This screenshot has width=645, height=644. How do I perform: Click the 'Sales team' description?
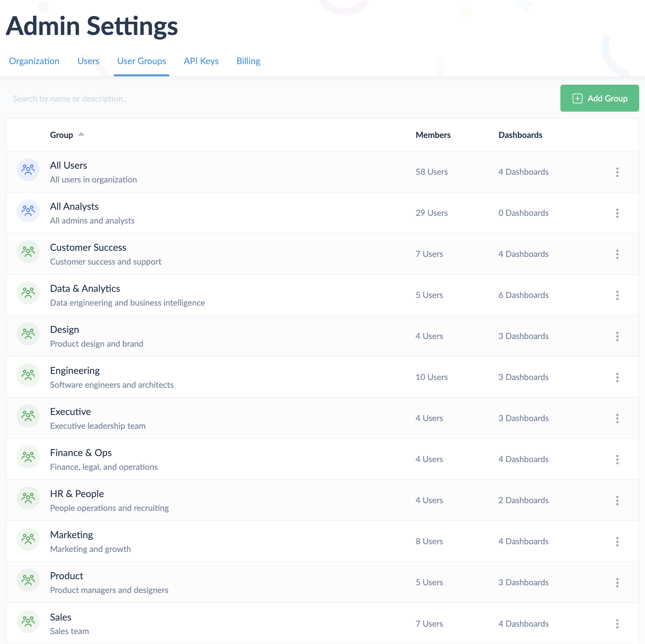pos(70,631)
